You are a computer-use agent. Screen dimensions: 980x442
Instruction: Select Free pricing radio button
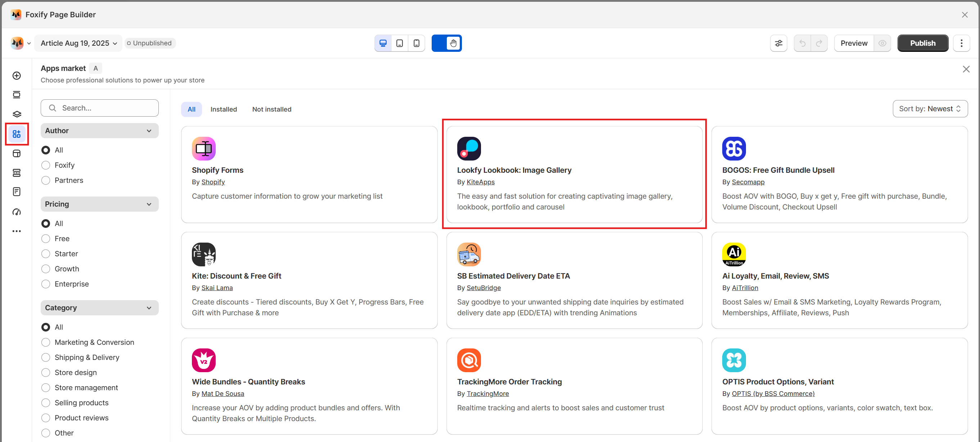[x=46, y=239]
